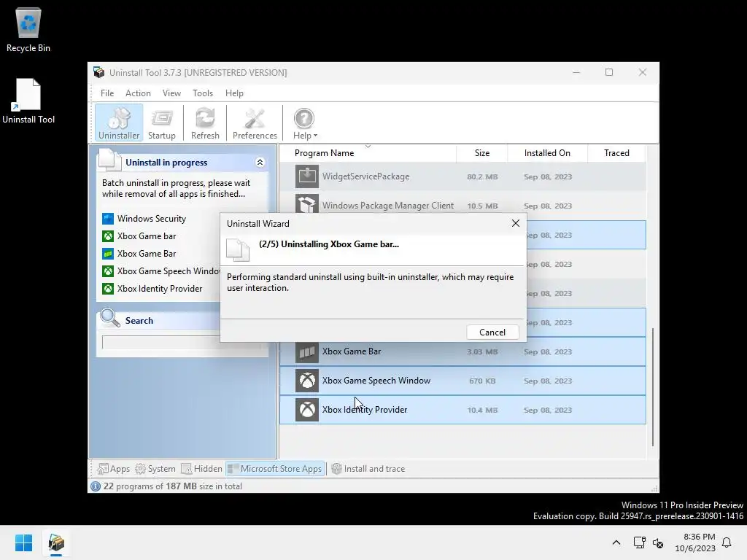Image resolution: width=747 pixels, height=560 pixels.
Task: Open the Recycle Bin desktop icon
Action: [28, 30]
